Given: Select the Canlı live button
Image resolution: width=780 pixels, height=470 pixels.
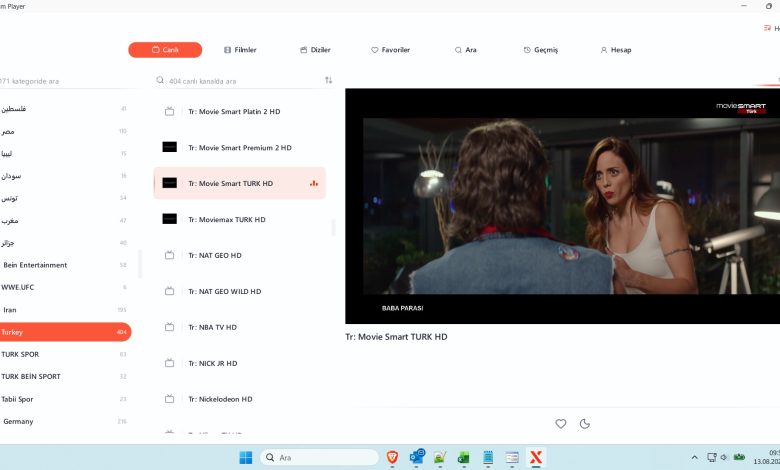Looking at the screenshot, I should 165,50.
